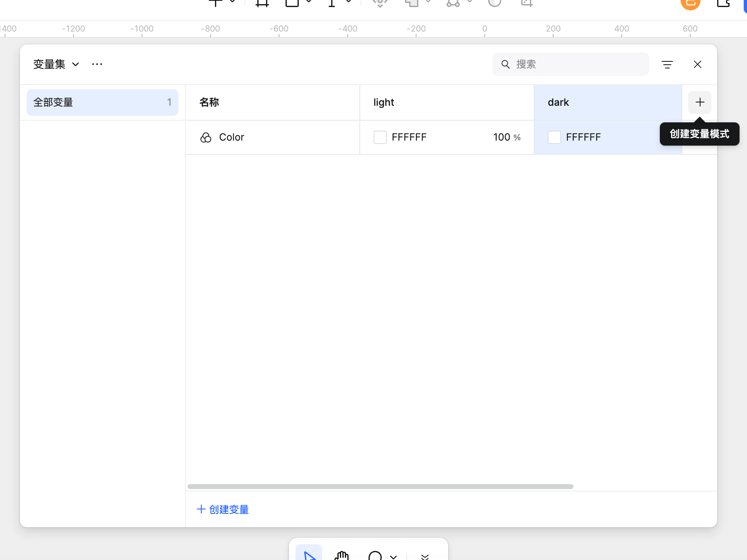Viewport: 747px width, 560px height.
Task: Click the Color variable type icon
Action: pos(206,137)
